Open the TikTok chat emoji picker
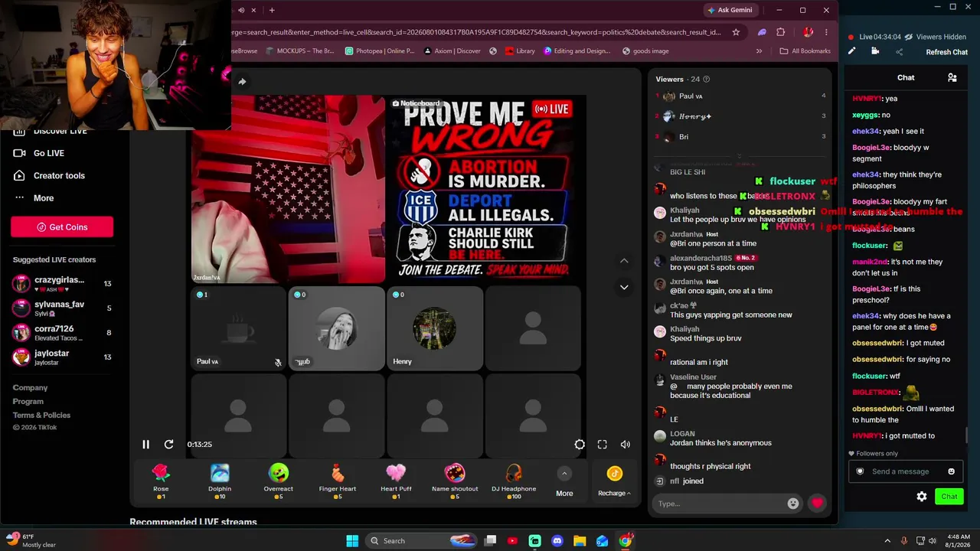 793,504
